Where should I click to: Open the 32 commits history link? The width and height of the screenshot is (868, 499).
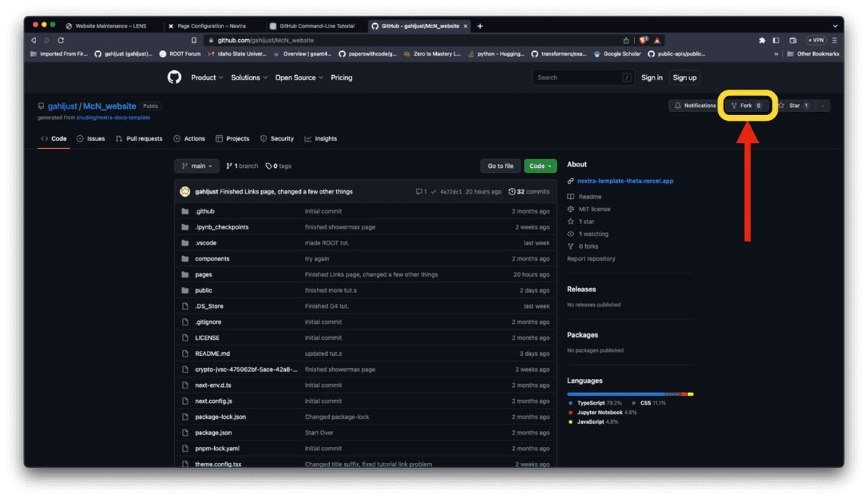pos(529,192)
